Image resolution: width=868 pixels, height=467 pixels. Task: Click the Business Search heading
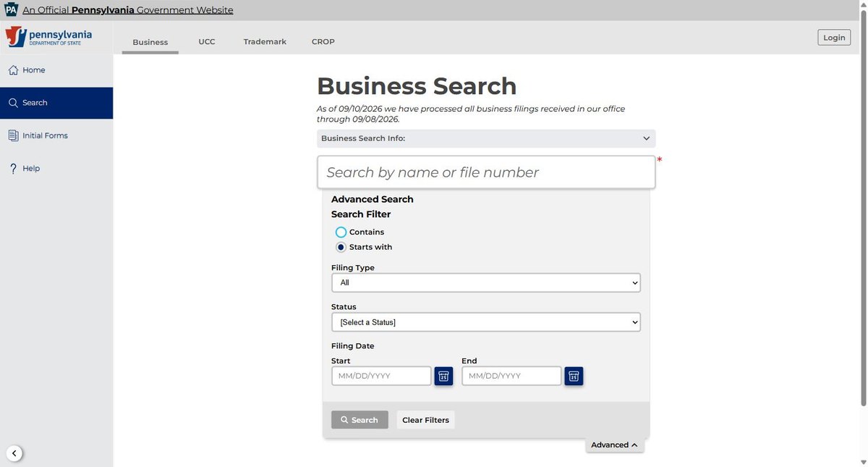417,86
